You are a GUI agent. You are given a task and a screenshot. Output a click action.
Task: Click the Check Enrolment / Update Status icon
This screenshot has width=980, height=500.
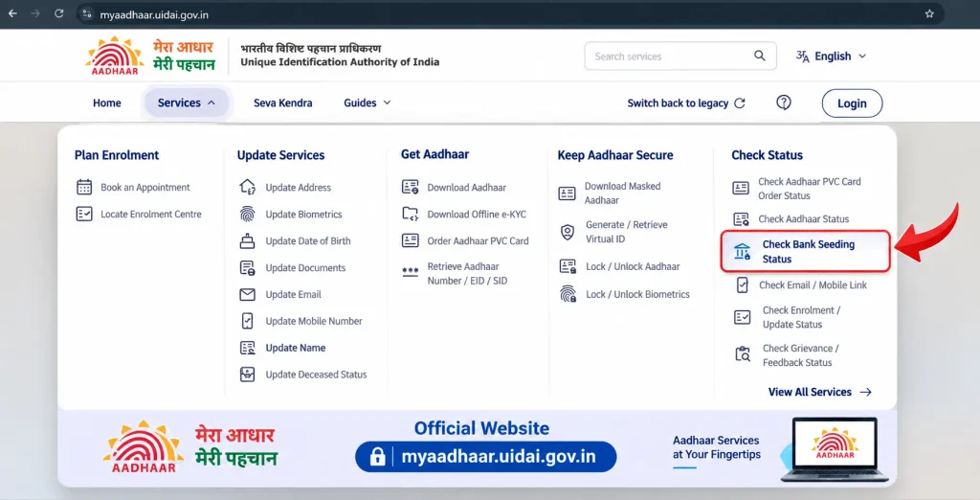coord(742,317)
